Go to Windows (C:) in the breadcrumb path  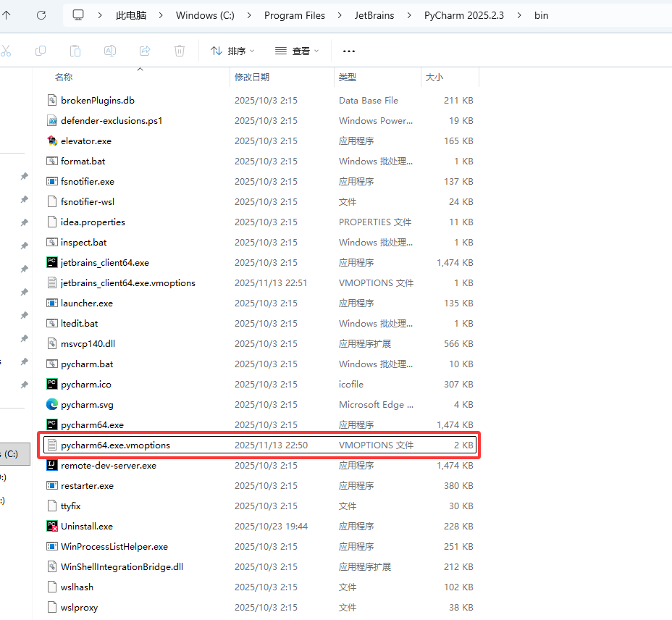205,15
